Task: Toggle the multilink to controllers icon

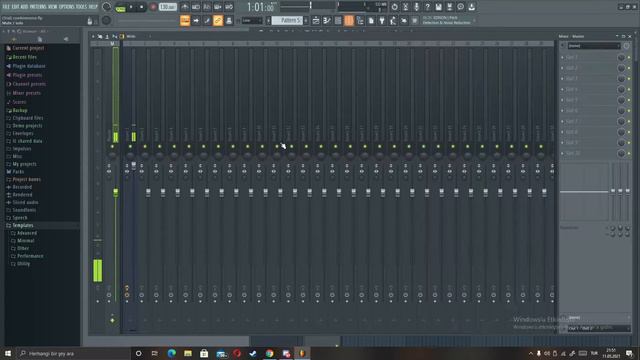Action: (x=218, y=20)
